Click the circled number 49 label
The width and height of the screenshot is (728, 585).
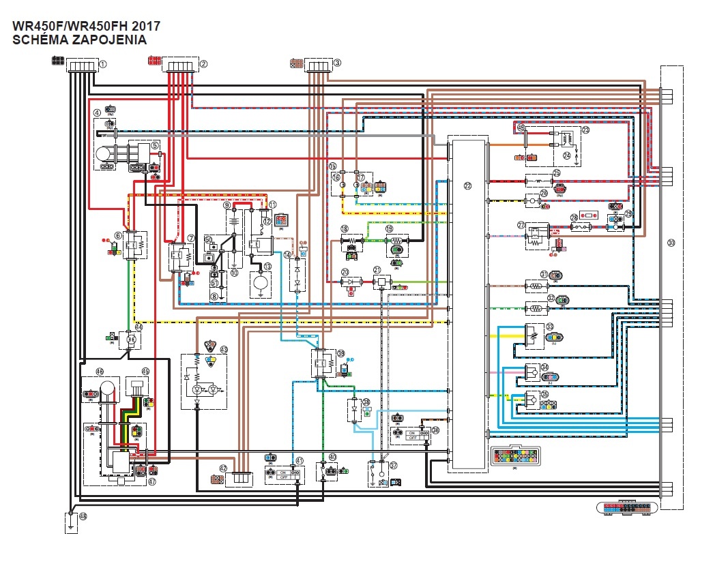pos(521,127)
